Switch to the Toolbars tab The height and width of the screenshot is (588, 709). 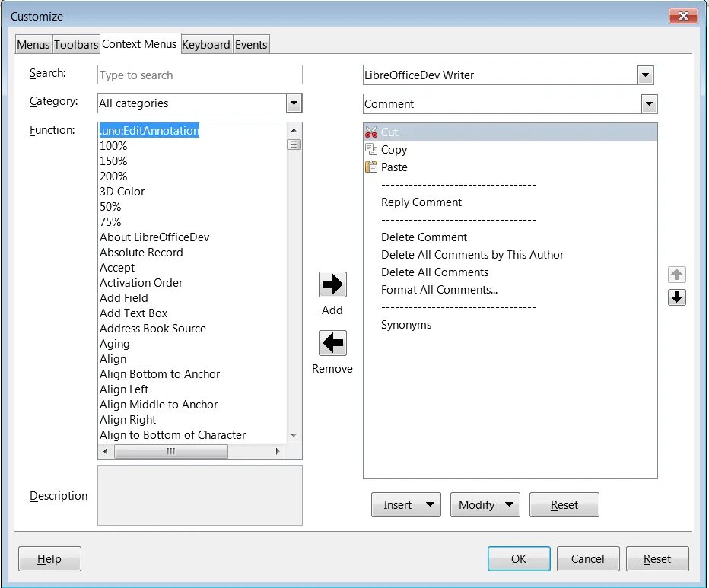[76, 45]
